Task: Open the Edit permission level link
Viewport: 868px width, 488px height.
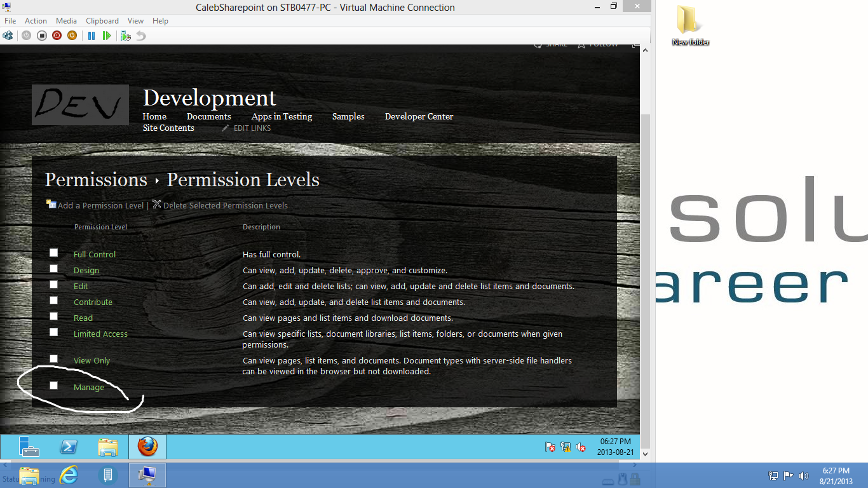Action: click(x=81, y=287)
